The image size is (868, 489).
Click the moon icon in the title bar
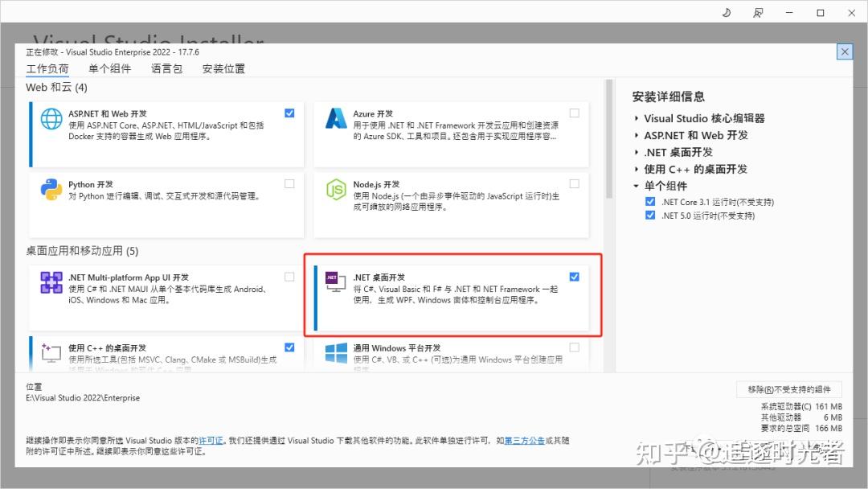[726, 12]
